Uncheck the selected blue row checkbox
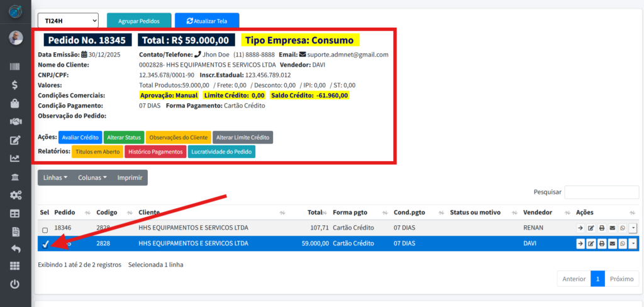Image resolution: width=644 pixels, height=307 pixels. point(45,244)
